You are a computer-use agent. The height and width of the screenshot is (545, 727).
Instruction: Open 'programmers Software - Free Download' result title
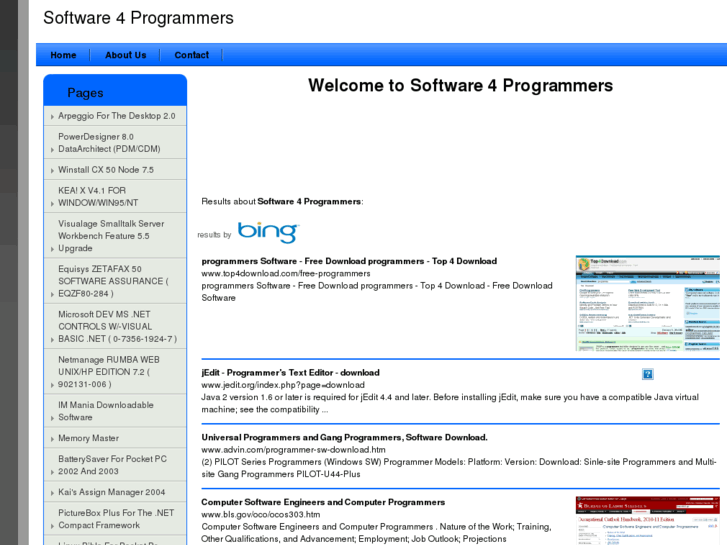[349, 261]
